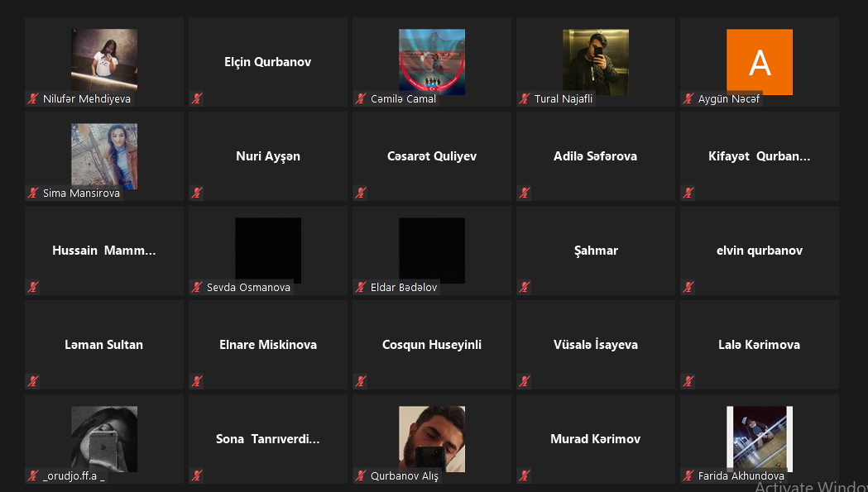This screenshot has width=868, height=492.
Task: Click muted mic icon beside Farida Akhundova
Action: (688, 475)
